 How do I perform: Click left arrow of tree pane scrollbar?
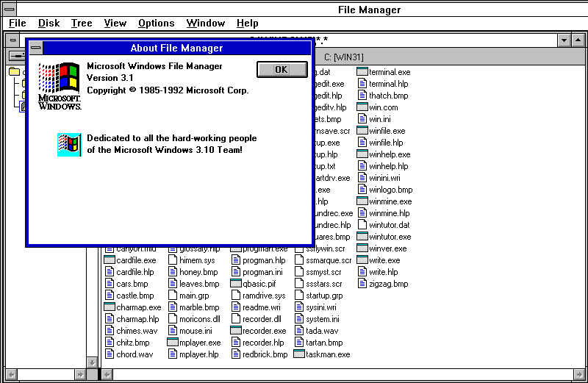(12, 374)
